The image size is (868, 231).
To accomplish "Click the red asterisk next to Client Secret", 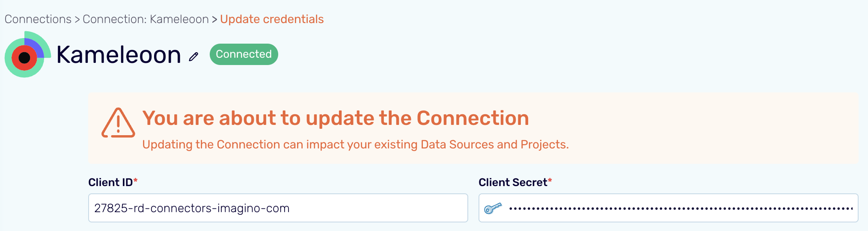I will click(x=550, y=181).
